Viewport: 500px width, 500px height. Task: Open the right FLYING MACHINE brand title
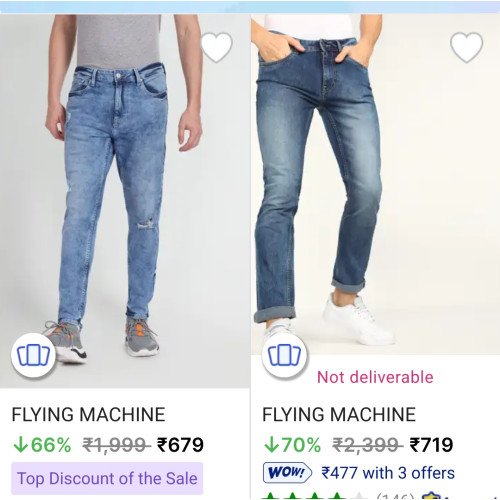pyautogui.click(x=339, y=415)
